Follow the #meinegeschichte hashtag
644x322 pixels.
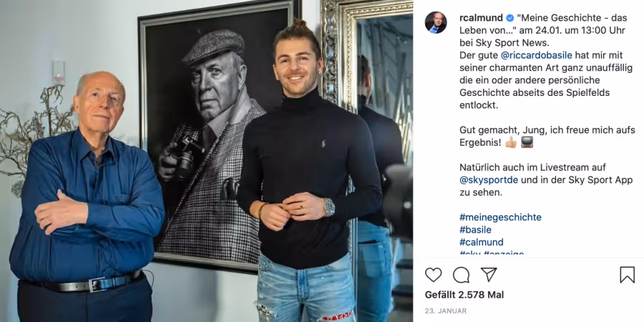[500, 218]
